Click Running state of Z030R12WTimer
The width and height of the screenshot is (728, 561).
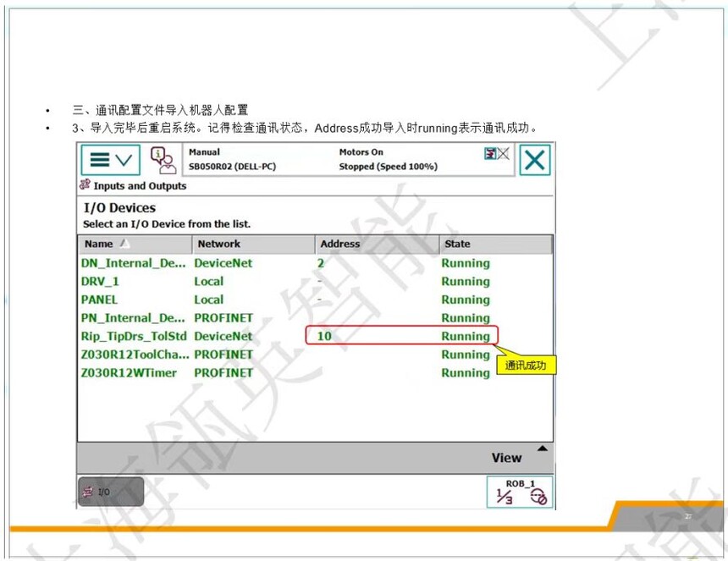pyautogui.click(x=466, y=372)
